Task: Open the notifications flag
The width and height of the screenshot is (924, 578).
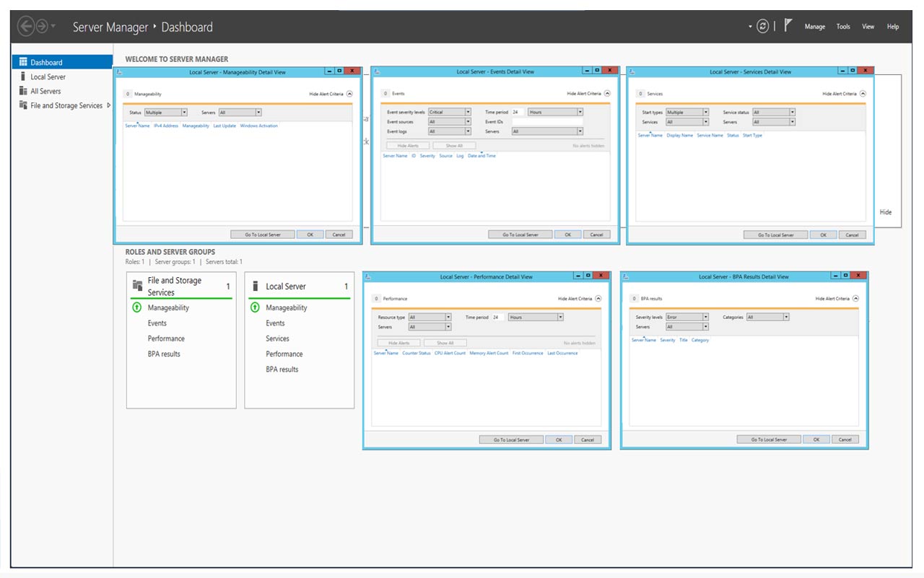Action: [x=788, y=25]
